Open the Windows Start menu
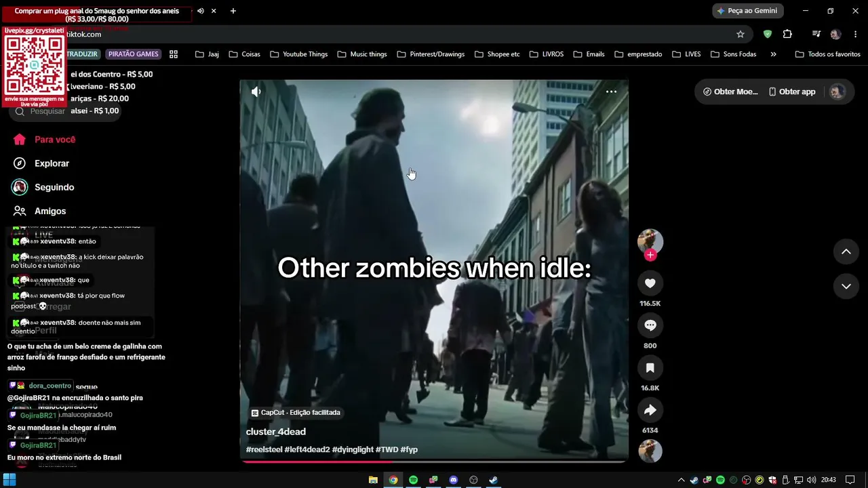This screenshot has height=488, width=868. pyautogui.click(x=9, y=480)
